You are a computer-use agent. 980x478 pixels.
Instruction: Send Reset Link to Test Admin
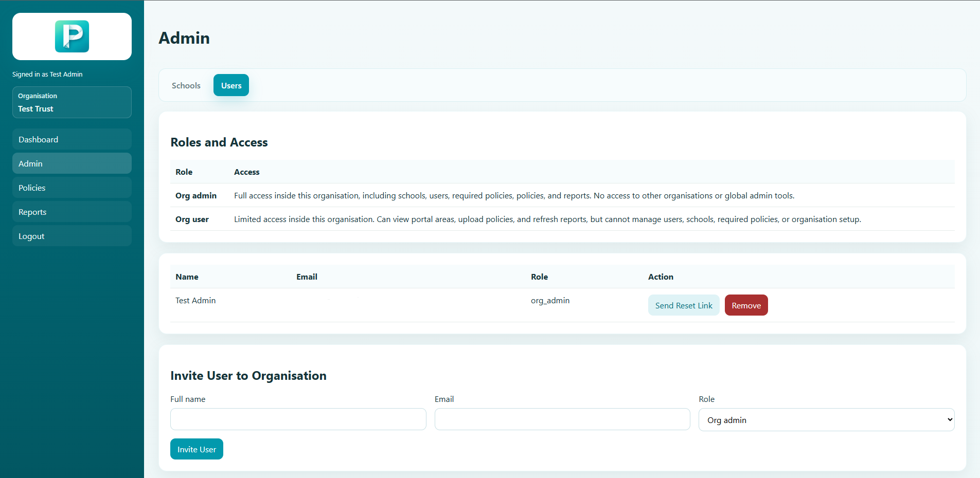coord(683,305)
